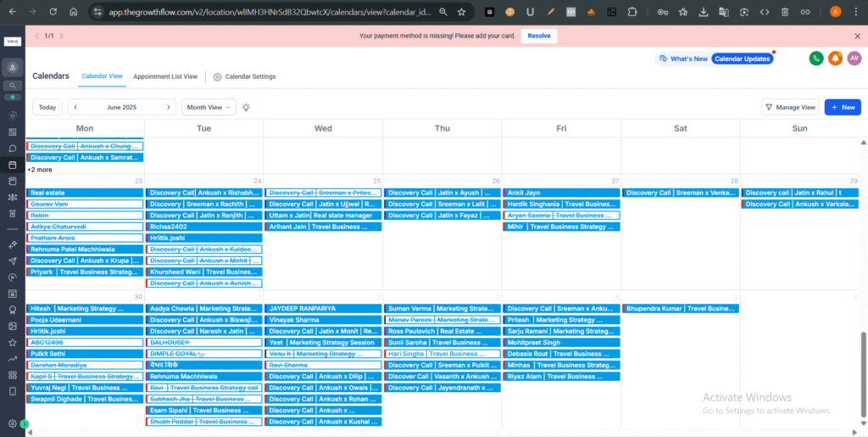Click the green phone dialer icon
Screen dimensions: 868x437
(x=816, y=59)
